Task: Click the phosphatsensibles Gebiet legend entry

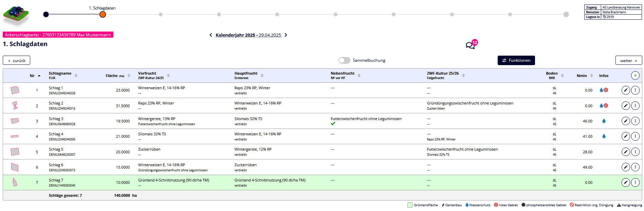Action: (x=544, y=205)
